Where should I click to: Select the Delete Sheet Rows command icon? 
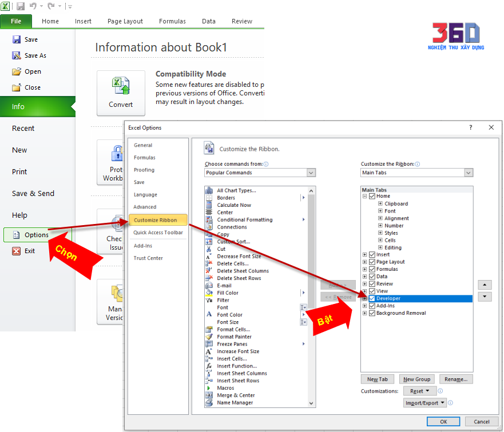point(209,278)
